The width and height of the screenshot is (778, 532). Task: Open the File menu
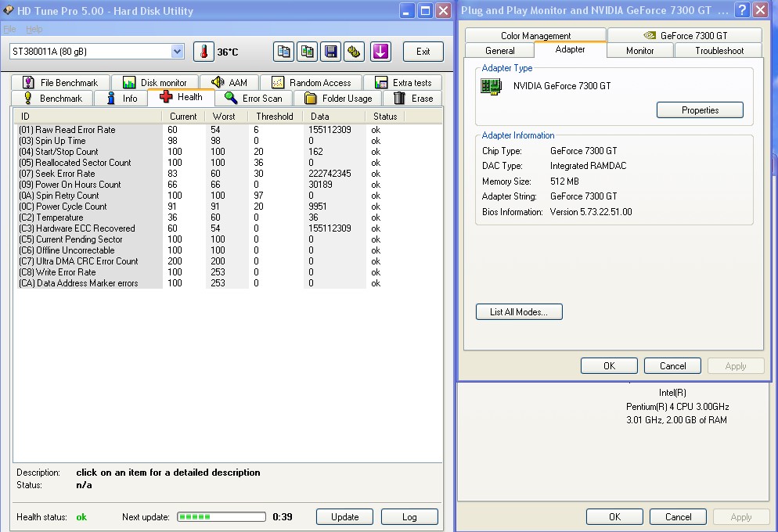coord(9,29)
